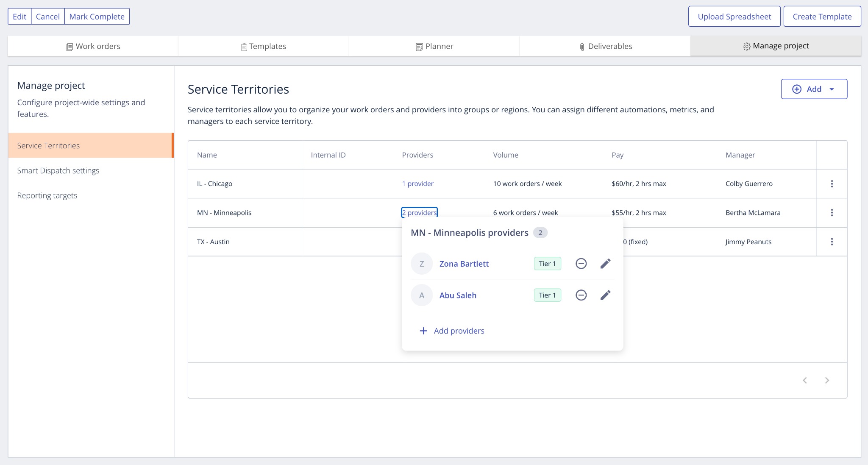Remove Abu Saleh with the minus icon
The width and height of the screenshot is (868, 465).
(x=581, y=295)
